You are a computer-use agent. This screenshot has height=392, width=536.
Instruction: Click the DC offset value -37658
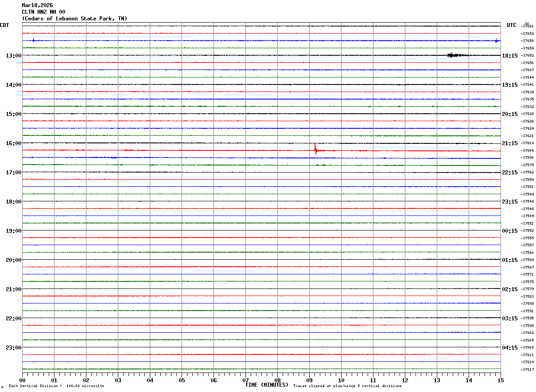(527, 34)
